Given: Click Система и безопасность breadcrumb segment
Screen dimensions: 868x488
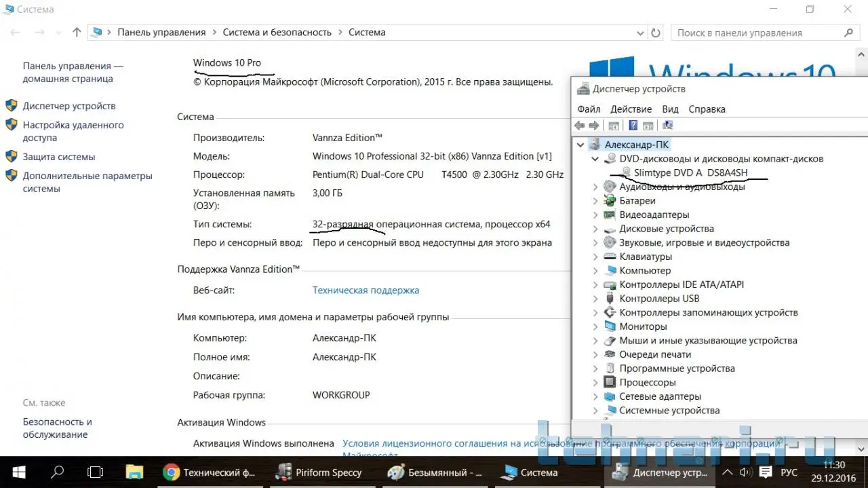Looking at the screenshot, I should (277, 32).
